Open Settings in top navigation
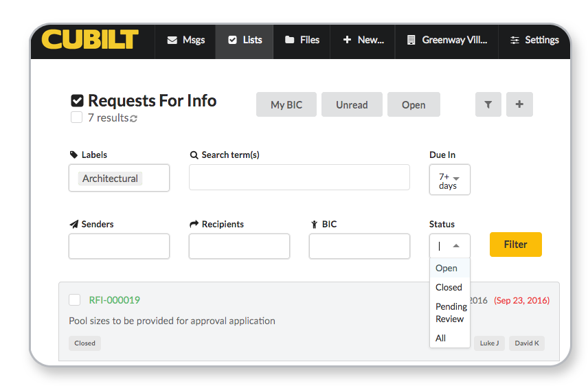The height and width of the screenshot is (386, 588). 534,40
